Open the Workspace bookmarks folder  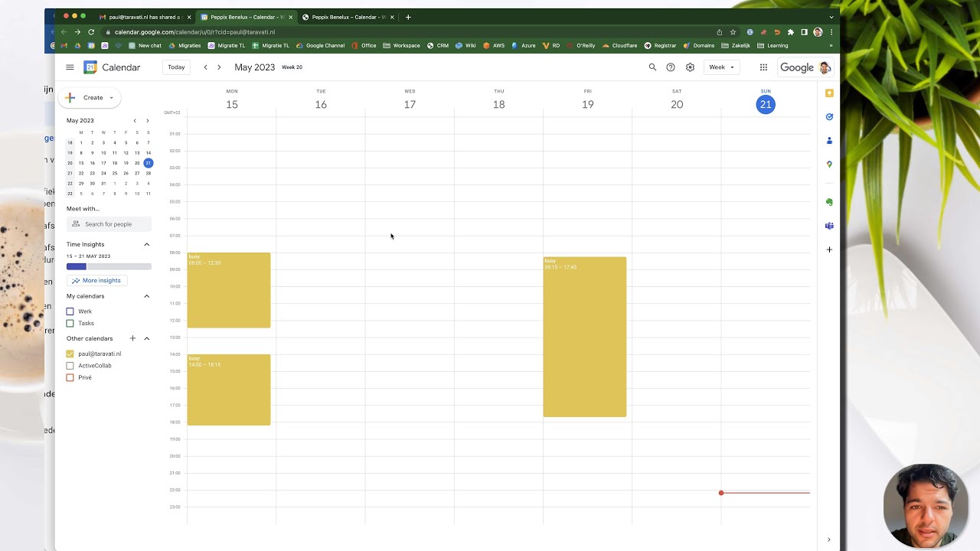(402, 46)
